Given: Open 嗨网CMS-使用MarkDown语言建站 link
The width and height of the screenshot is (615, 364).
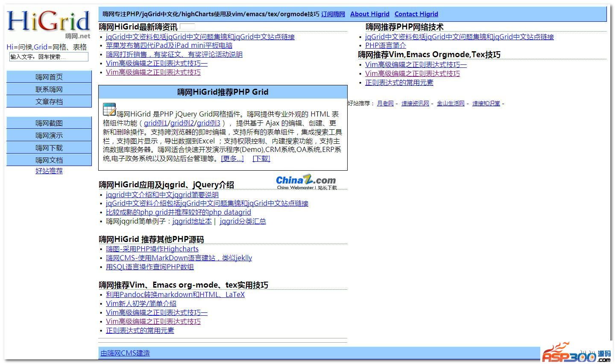Looking at the screenshot, I should [179, 258].
